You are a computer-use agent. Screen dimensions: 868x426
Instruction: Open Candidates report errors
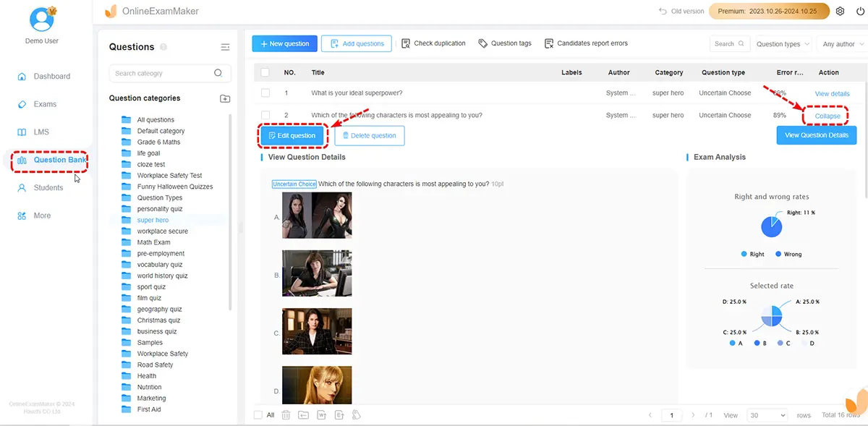pyautogui.click(x=586, y=43)
